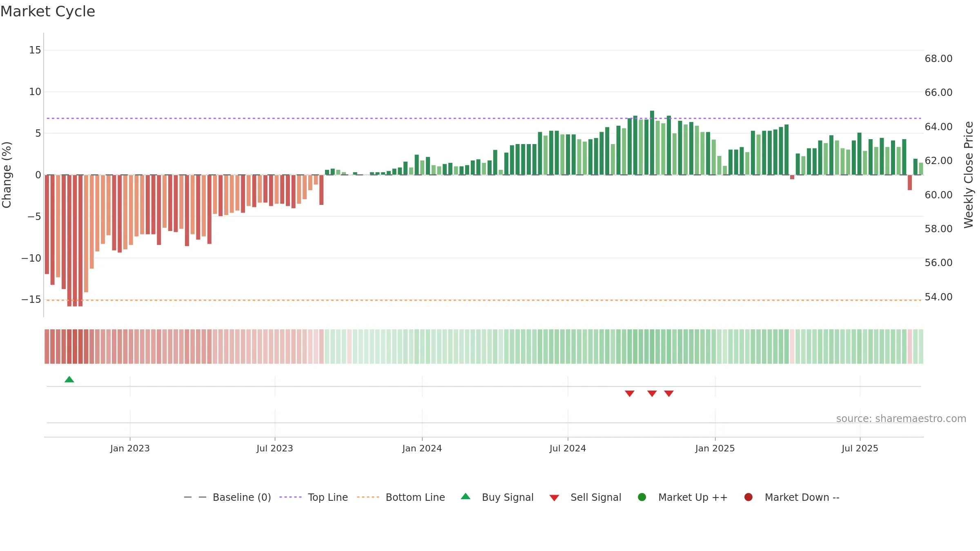
Task: Click the 68.00 price axis value
Action: coord(938,59)
